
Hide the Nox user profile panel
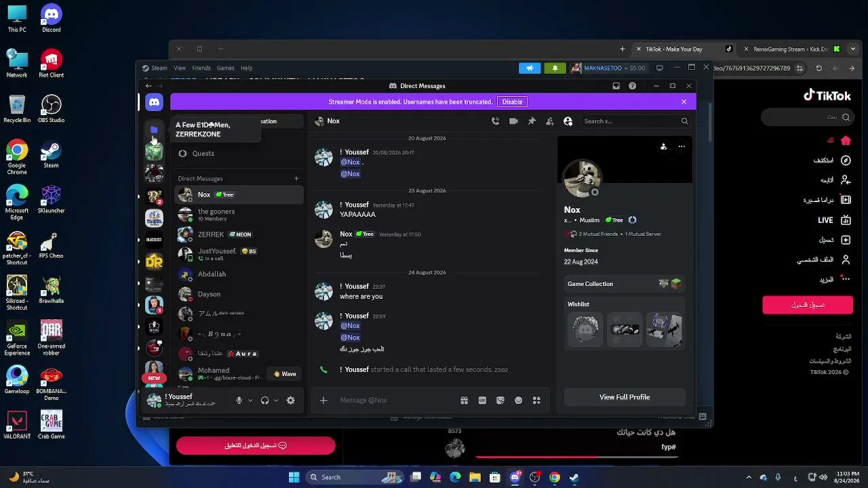[568, 121]
